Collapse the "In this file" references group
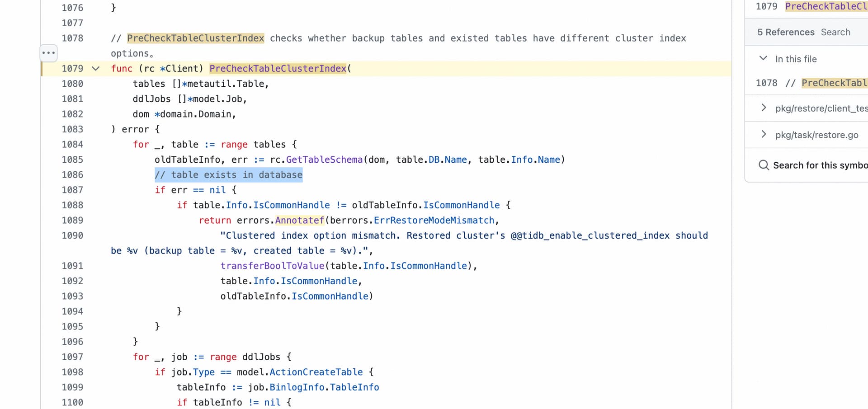Image resolution: width=868 pixels, height=409 pixels. (x=763, y=58)
